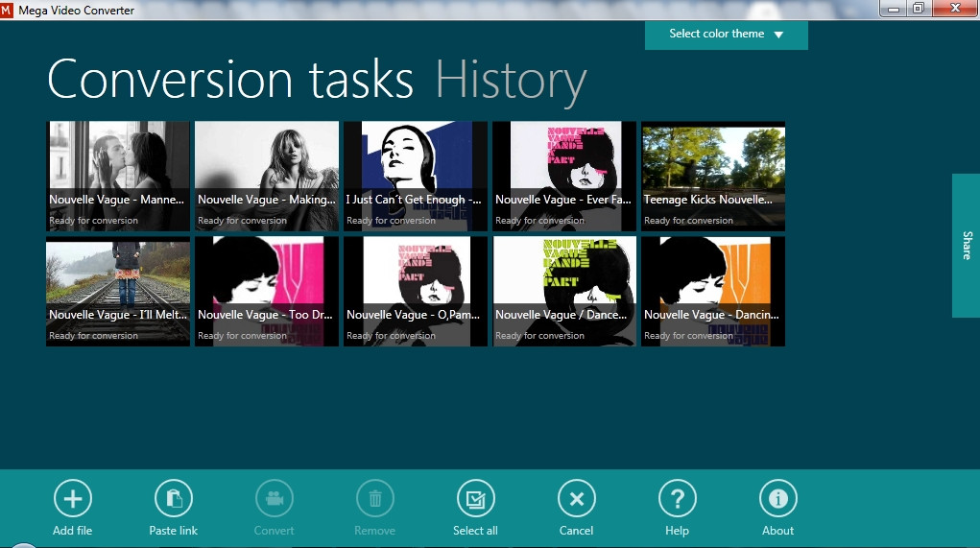Select the Nouvelle Vague - O,Pam... thumbnail
This screenshot has height=548, width=980.
[416, 291]
